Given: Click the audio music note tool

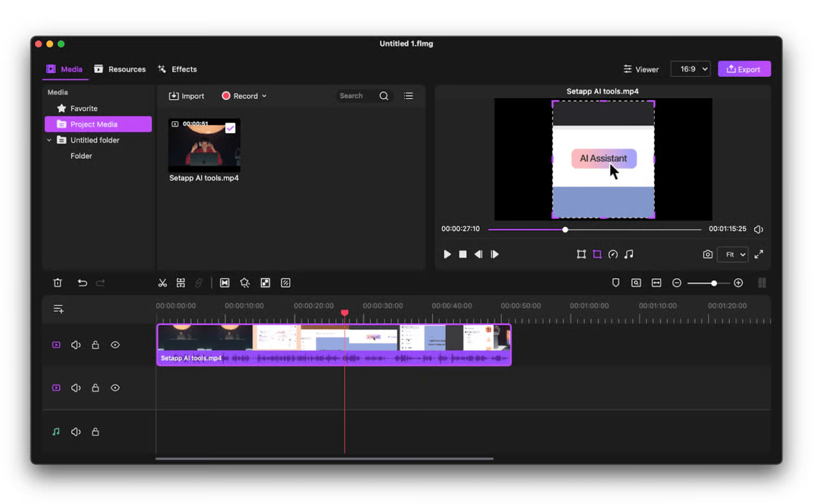Looking at the screenshot, I should click(629, 254).
